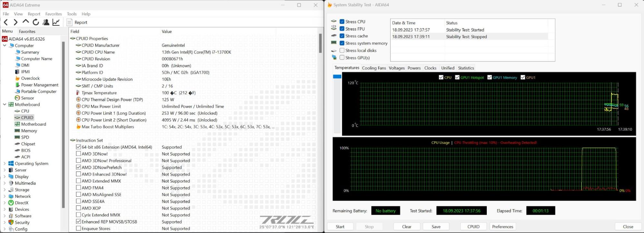Toggle Stress FPU checkbox
Screen dimensions: 644x233
pos(342,29)
